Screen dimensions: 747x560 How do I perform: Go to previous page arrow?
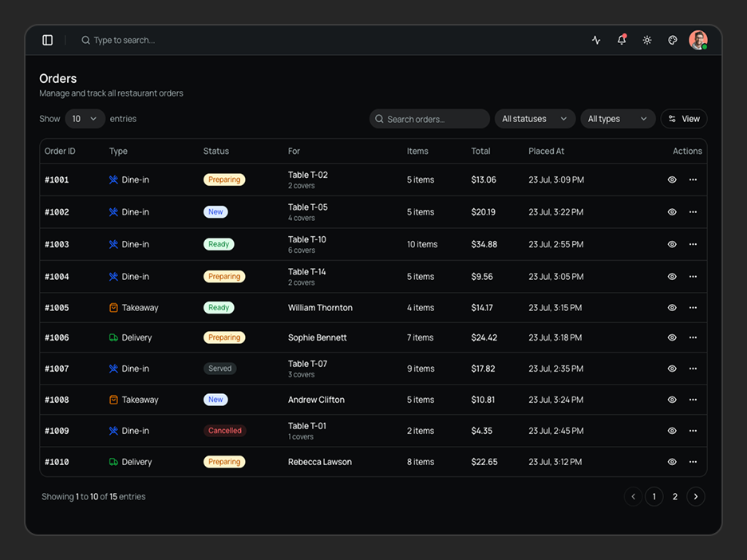click(633, 497)
